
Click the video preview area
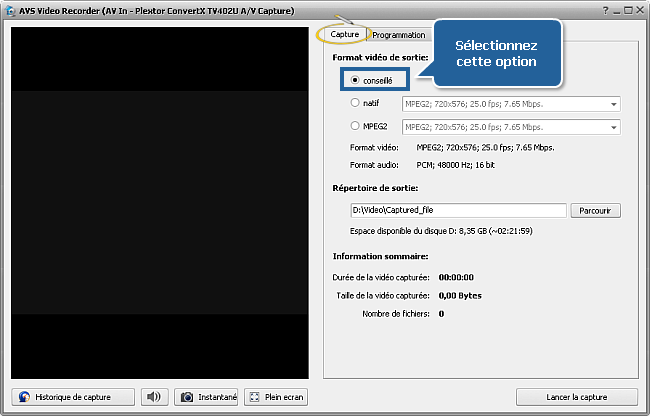[x=160, y=203]
